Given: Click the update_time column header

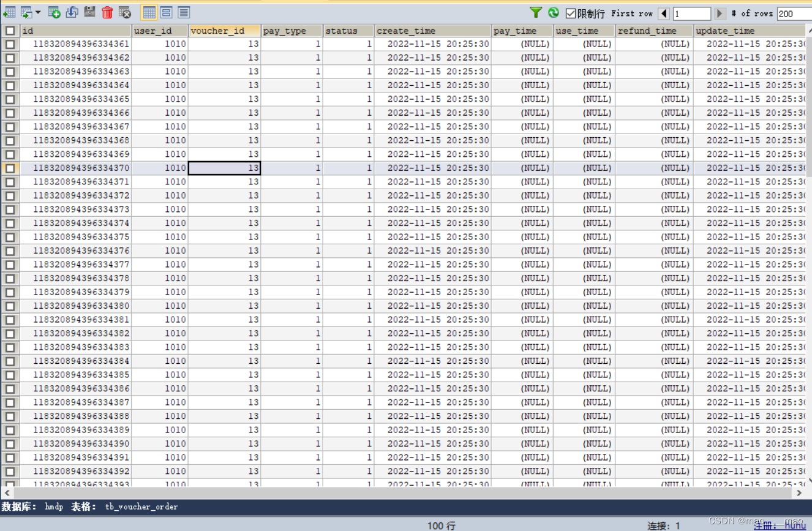Looking at the screenshot, I should click(751, 31).
